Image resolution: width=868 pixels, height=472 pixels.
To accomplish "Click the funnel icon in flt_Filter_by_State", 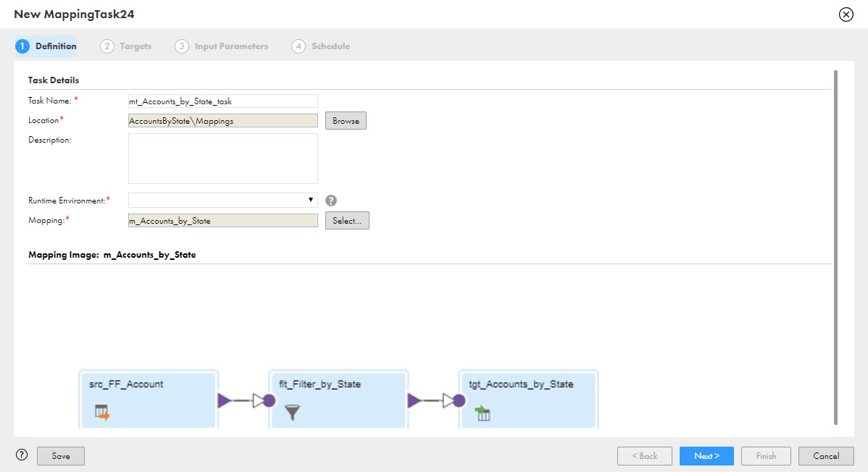I will [292, 412].
